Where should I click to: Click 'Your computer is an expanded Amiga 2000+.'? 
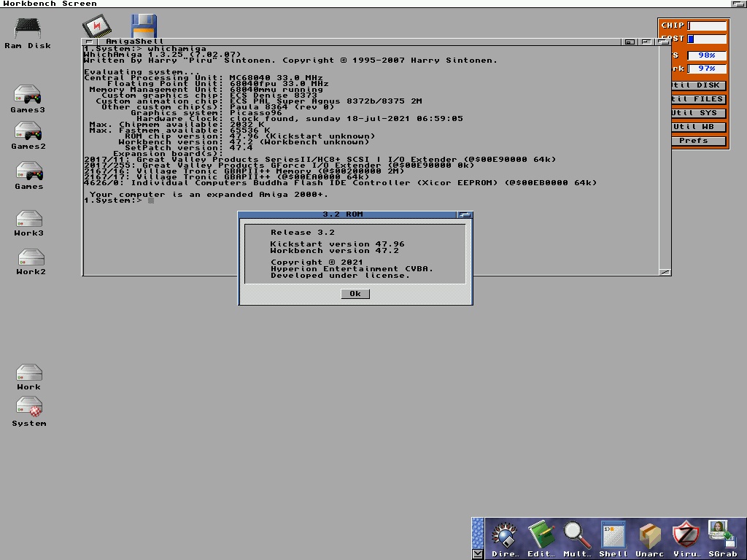click(x=209, y=195)
